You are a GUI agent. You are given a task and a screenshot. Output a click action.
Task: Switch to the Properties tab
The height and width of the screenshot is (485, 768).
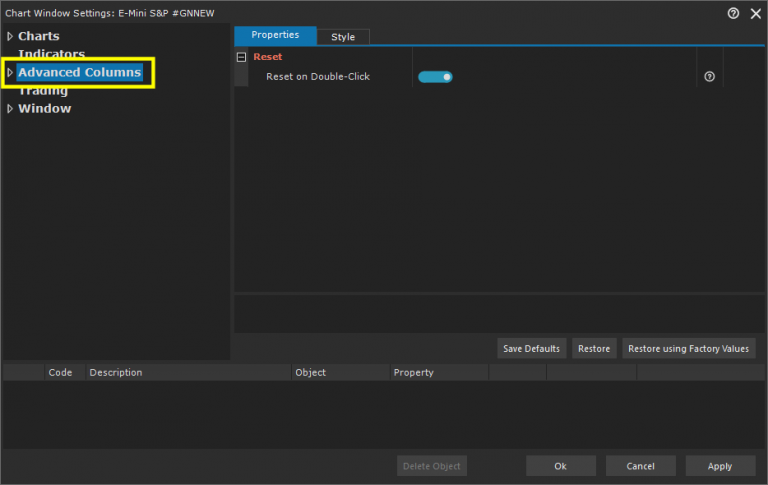[275, 35]
